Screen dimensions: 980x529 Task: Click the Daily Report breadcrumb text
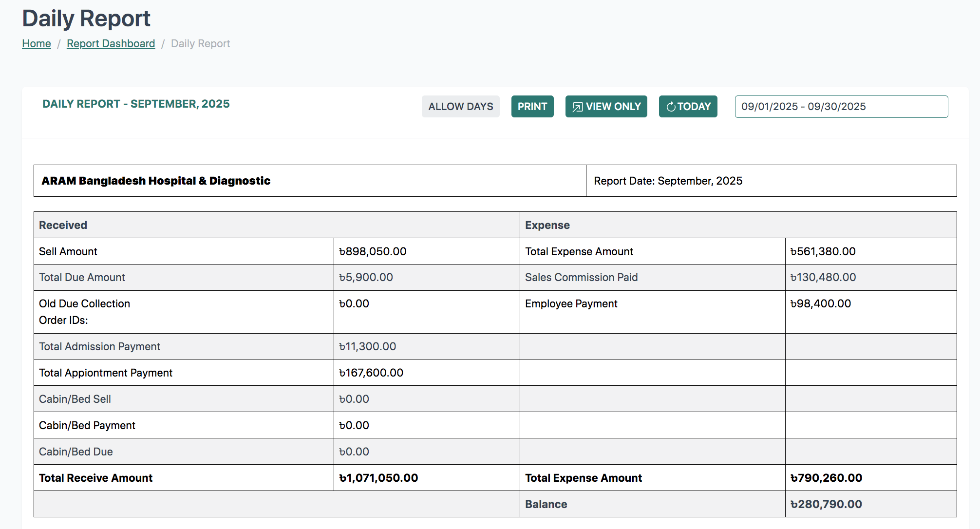(x=200, y=44)
